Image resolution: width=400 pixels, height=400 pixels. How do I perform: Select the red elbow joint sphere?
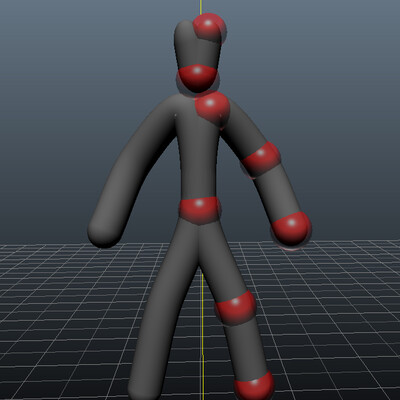(261, 159)
